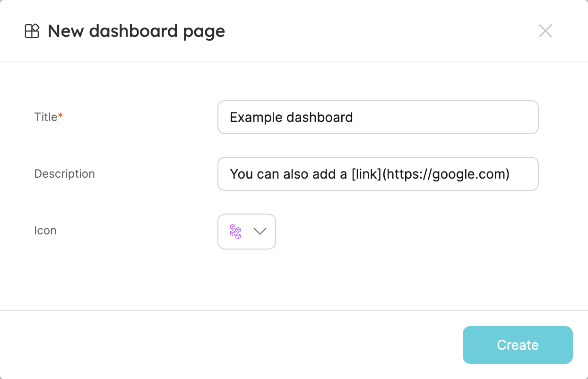Viewport: 588px width, 379px height.
Task: Click the "New dashboard page" heading text
Action: pyautogui.click(x=136, y=31)
